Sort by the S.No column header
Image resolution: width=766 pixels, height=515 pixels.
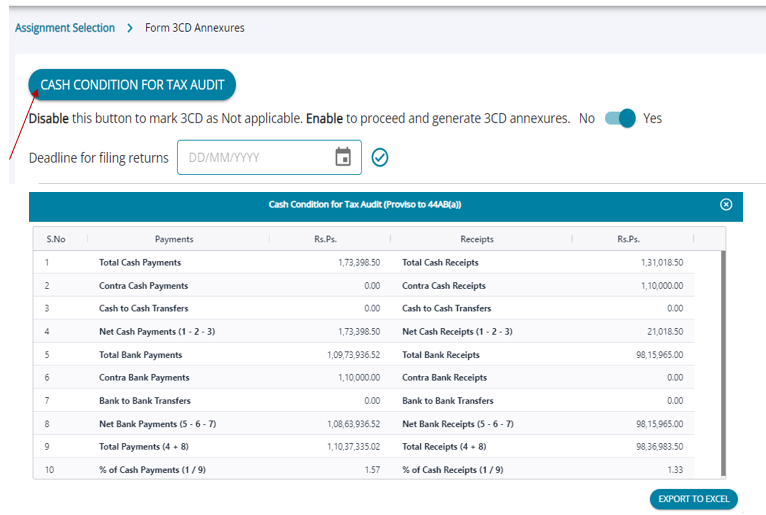click(x=55, y=239)
